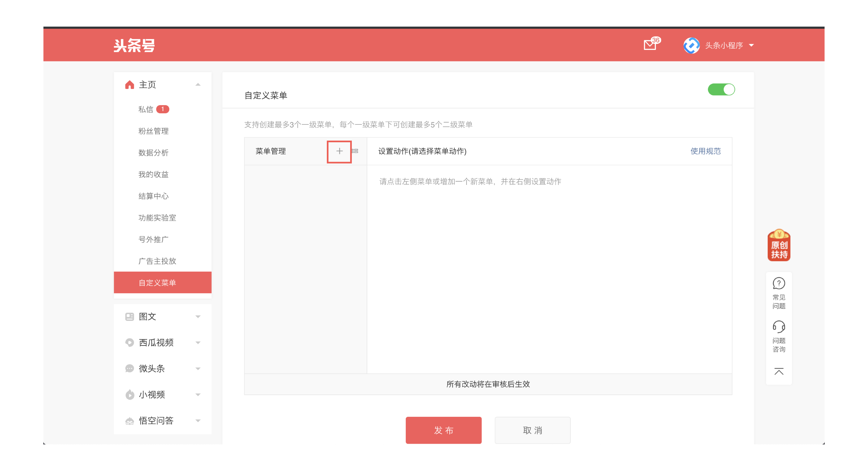Click the 发布 publish button

pos(444,430)
